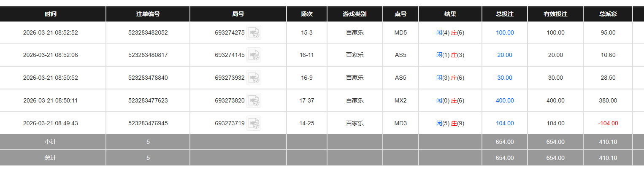Select the 总派彩 column header
Image resolution: width=644 pixels, height=170 pixels.
(608, 14)
